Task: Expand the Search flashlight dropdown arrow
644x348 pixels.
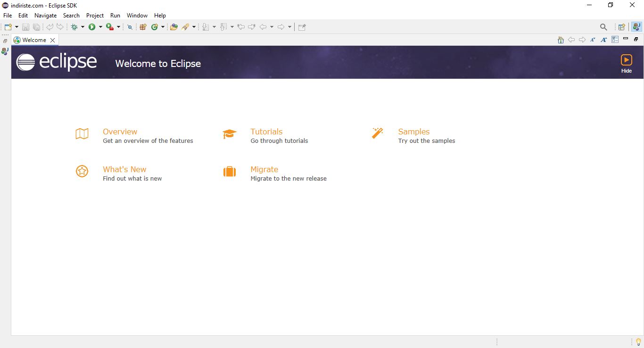Action: click(x=194, y=27)
